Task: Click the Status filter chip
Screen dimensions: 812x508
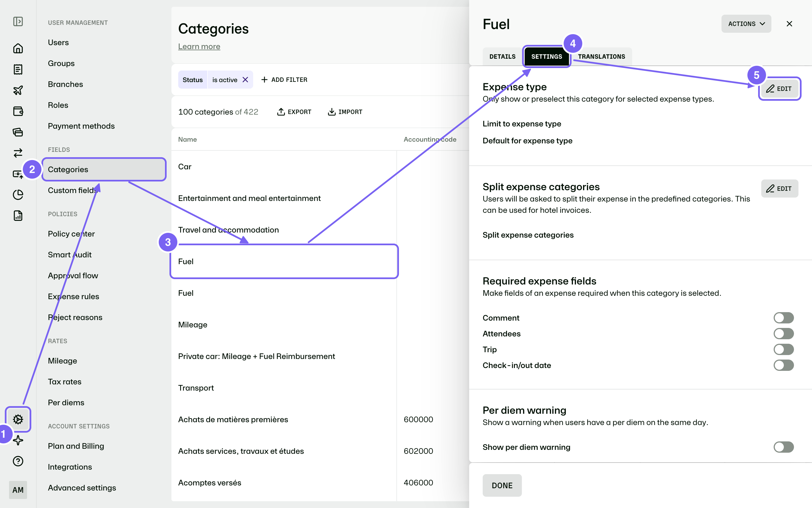Action: 193,80
